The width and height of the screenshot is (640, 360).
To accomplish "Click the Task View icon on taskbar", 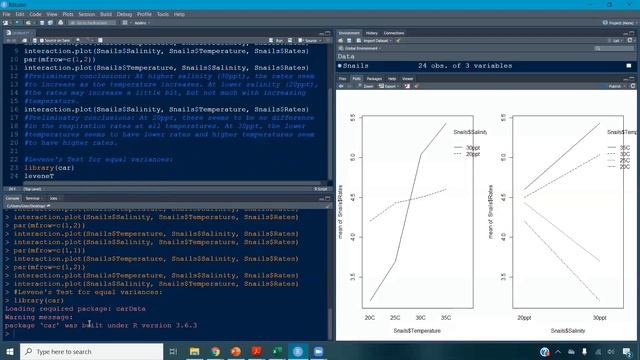I will [x=173, y=351].
